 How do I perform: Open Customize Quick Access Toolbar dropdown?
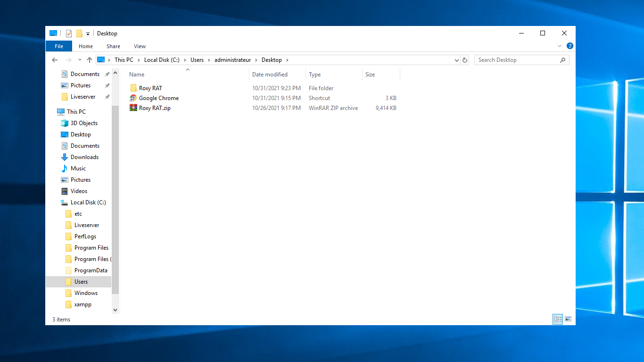(88, 34)
